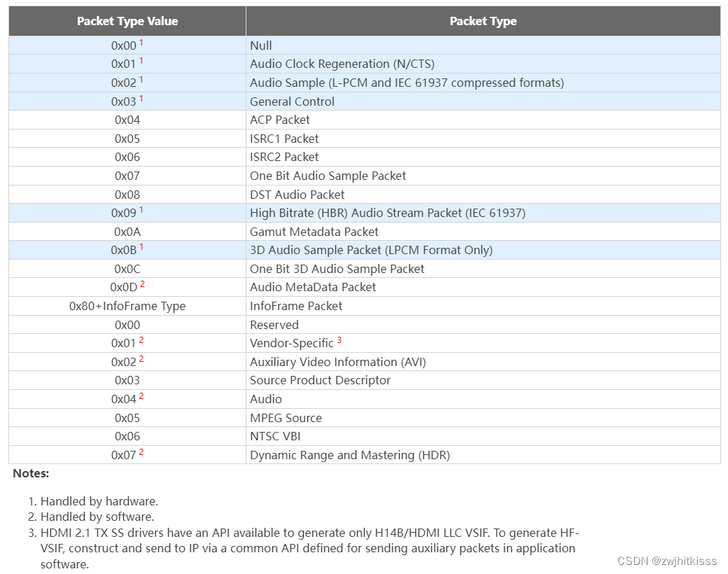The width and height of the screenshot is (728, 574).
Task: Click note 3 about HDMI 2.1 TX SS drivers
Action: click(x=309, y=549)
